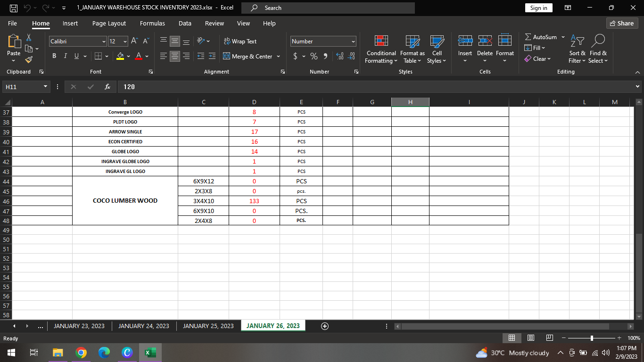The width and height of the screenshot is (644, 362).
Task: Add a new sheet with the plus button
Action: pyautogui.click(x=324, y=326)
